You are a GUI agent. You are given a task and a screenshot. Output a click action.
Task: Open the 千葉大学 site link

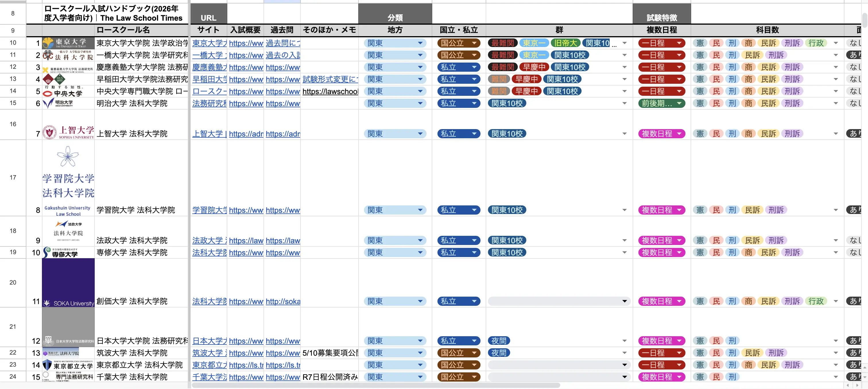tap(210, 377)
